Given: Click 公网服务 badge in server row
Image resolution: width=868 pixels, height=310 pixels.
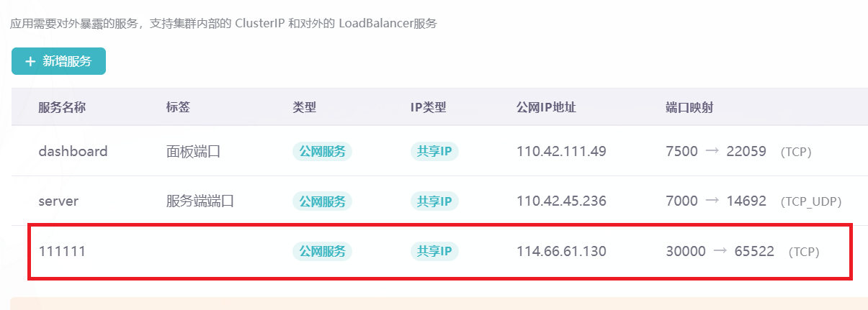Looking at the screenshot, I should [322, 201].
